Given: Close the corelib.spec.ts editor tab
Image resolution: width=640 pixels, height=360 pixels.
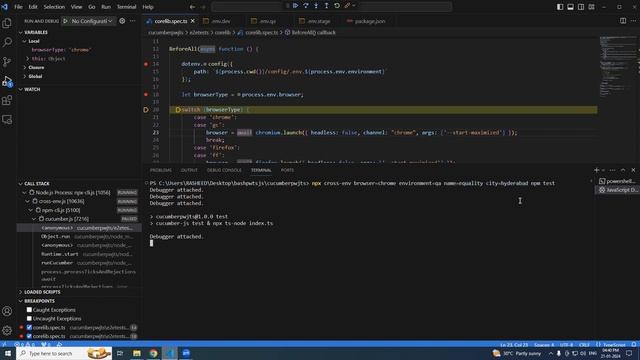Looking at the screenshot, I should pos(193,21).
